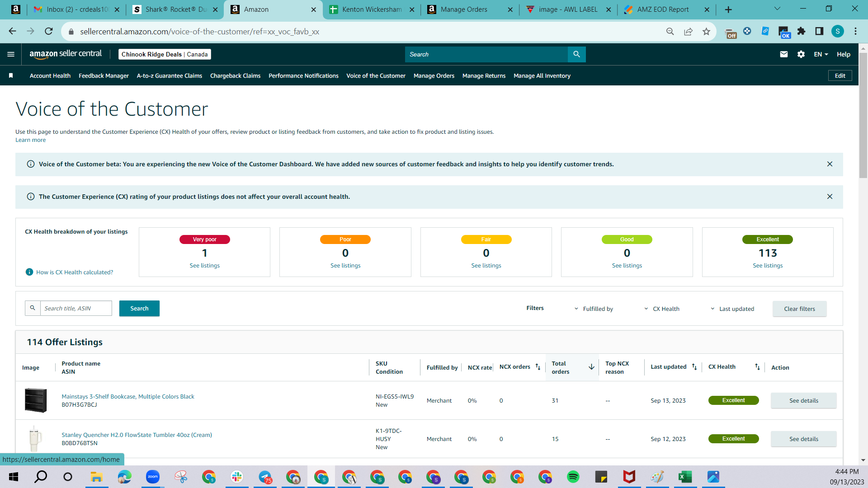
Task: Sort listings by NCX orders arrows
Action: click(538, 367)
